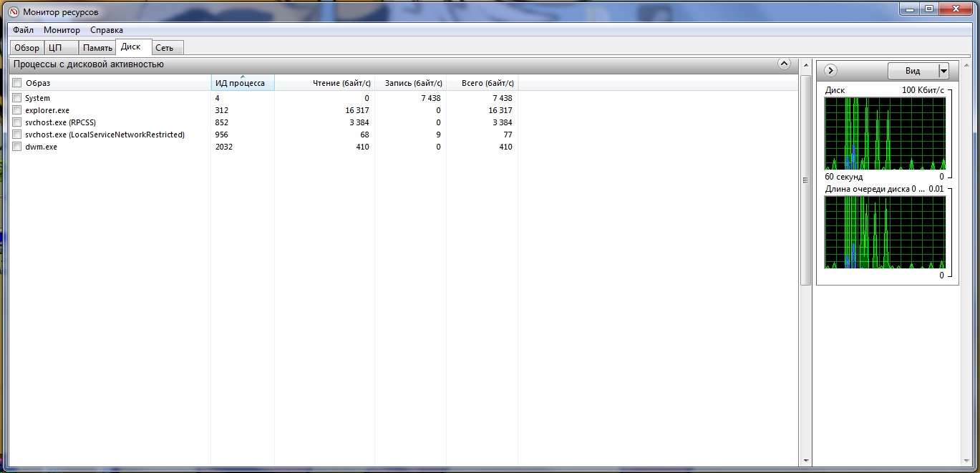
Task: Toggle the select-all checkbox beside Образ
Action: coord(17,83)
